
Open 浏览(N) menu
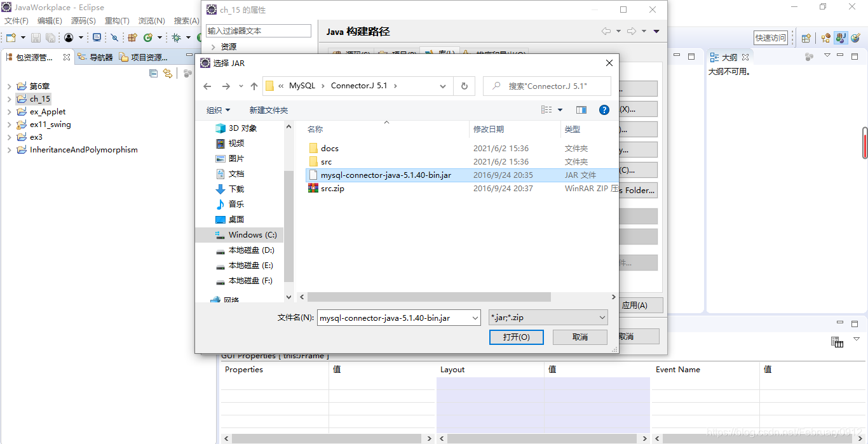click(151, 21)
